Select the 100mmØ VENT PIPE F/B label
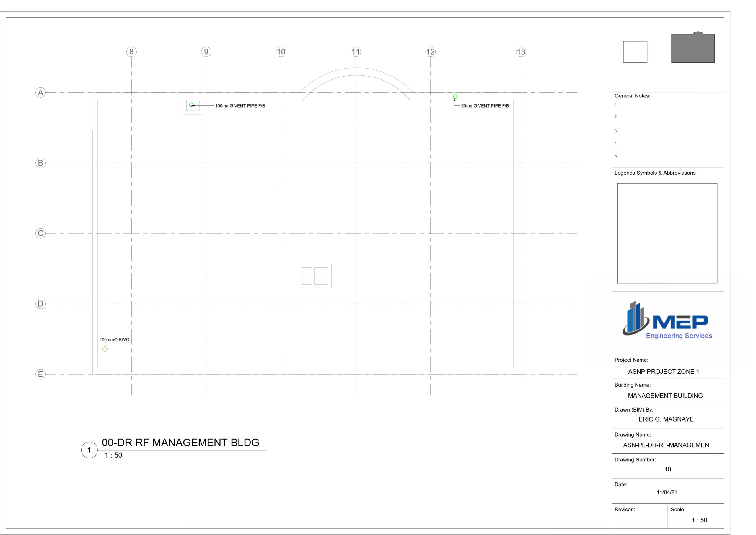Image resolution: width=756 pixels, height=535 pixels. [x=240, y=106]
